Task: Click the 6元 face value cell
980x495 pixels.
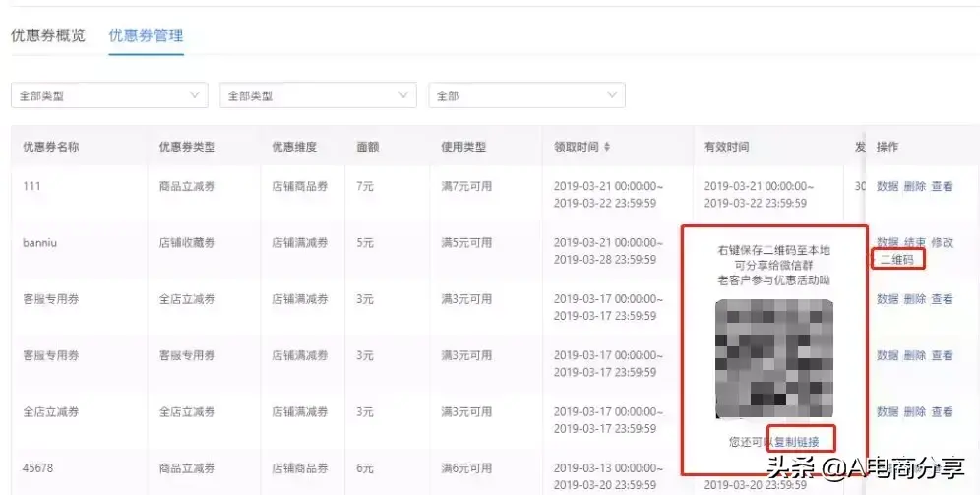Action: click(365, 468)
